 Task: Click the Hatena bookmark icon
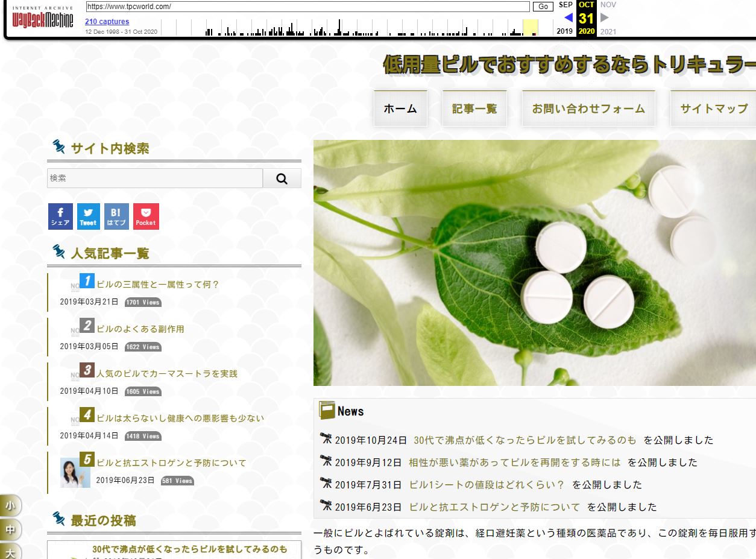(116, 216)
